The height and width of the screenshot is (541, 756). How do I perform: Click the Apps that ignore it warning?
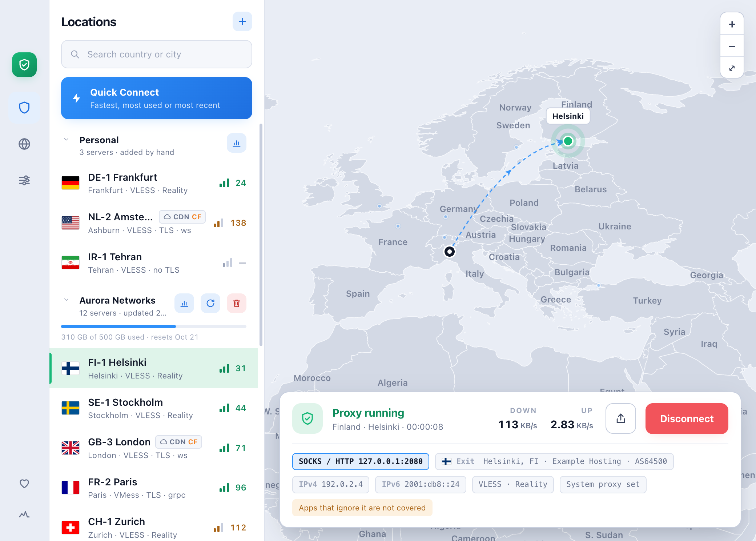[362, 508]
